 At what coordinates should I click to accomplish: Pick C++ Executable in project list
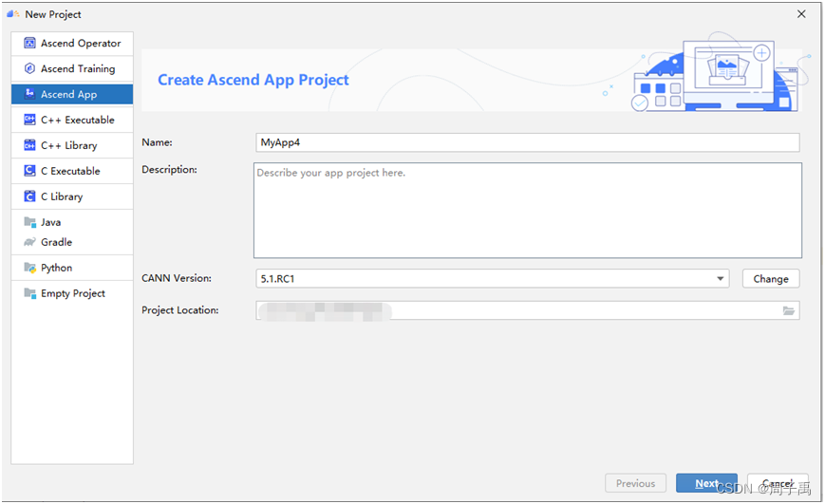tap(72, 120)
